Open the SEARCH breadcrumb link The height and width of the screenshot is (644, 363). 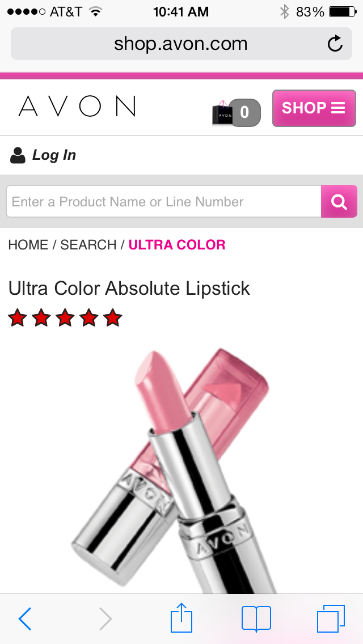[x=88, y=245]
